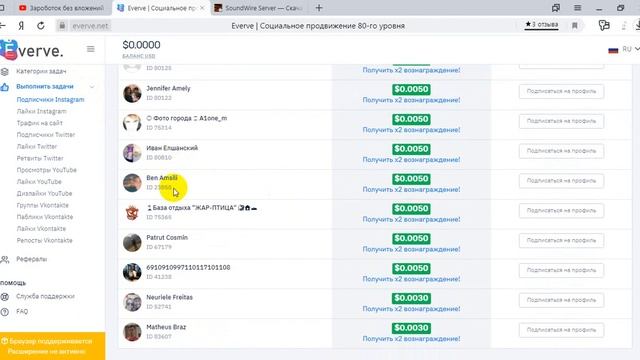Subscribe to База отдыха ЖАР-ПТИЦА profile
The height and width of the screenshot is (360, 640).
[561, 211]
